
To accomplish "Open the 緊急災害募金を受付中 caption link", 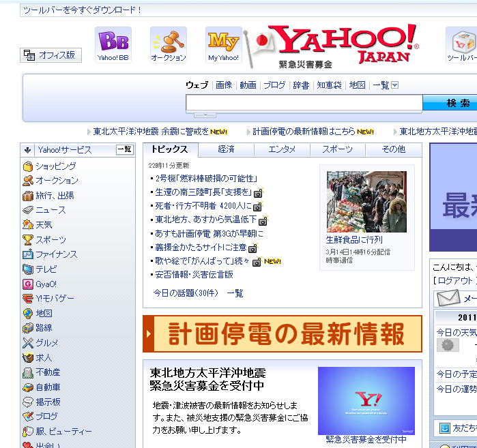I will (366, 440).
